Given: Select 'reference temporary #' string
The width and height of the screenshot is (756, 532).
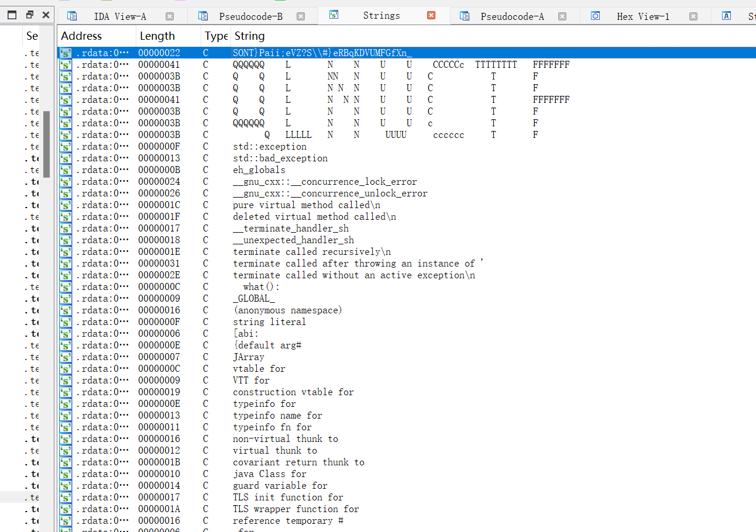Looking at the screenshot, I should (288, 521).
